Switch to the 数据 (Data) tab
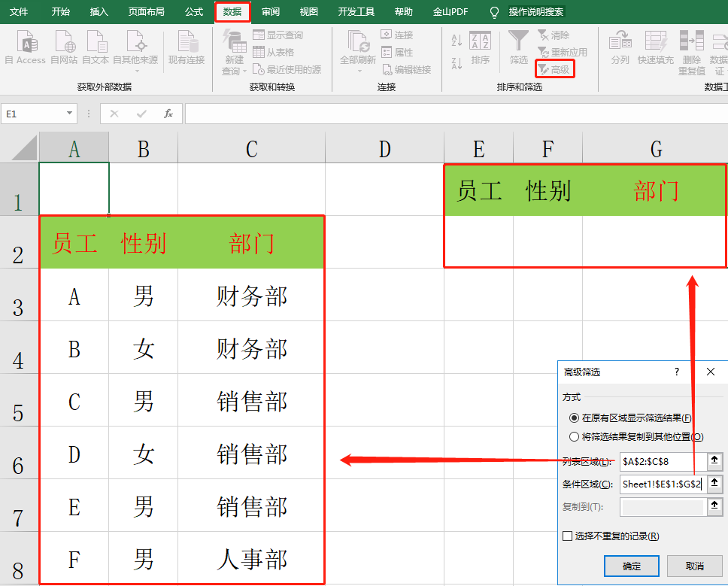728x586 pixels. tap(232, 12)
